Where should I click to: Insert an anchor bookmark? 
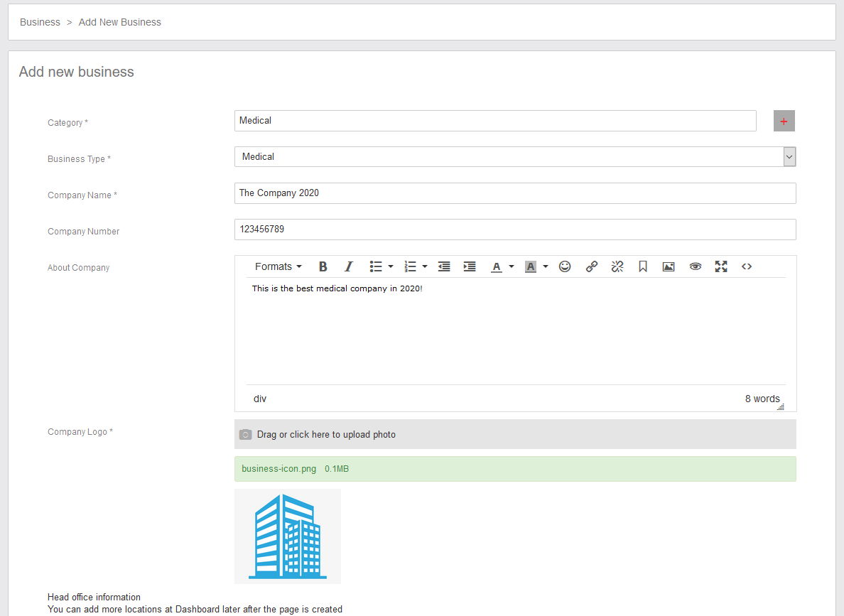pyautogui.click(x=643, y=266)
